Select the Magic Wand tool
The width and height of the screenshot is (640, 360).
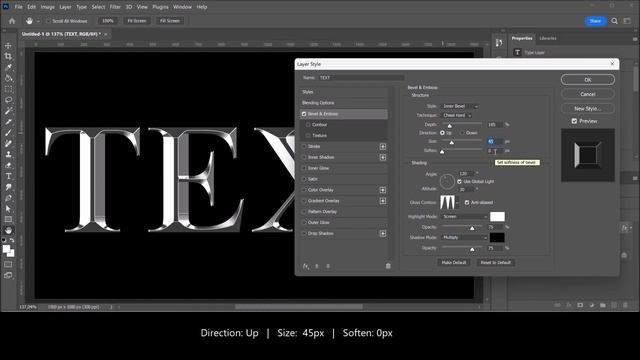8,111
